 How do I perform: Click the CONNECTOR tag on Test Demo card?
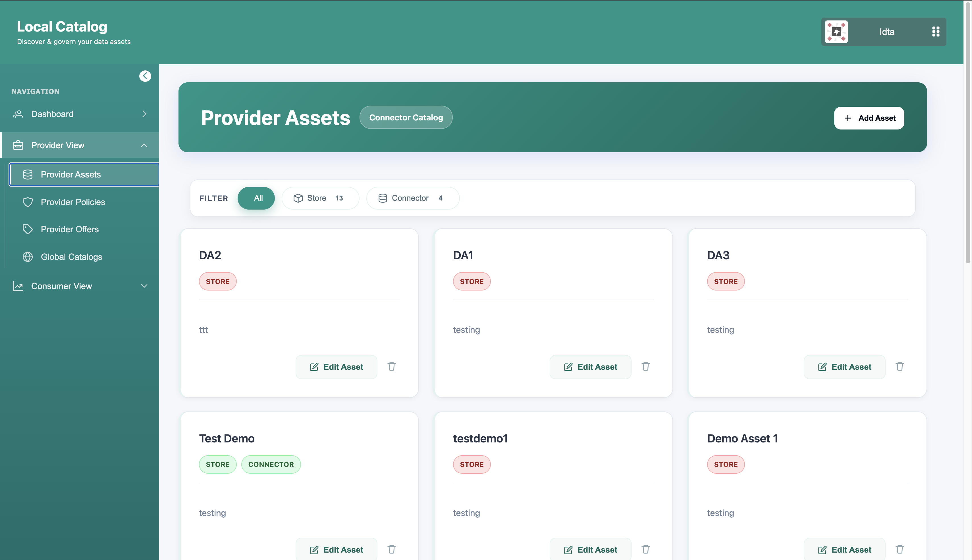271,464
